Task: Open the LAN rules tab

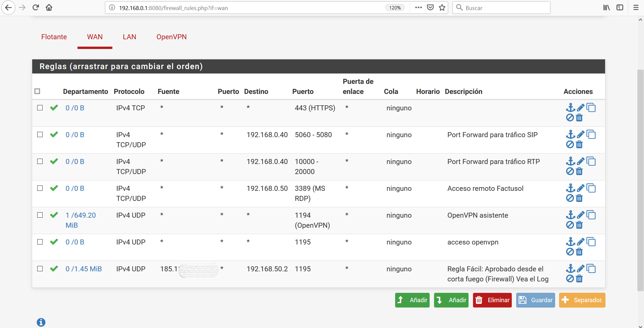Action: point(129,37)
